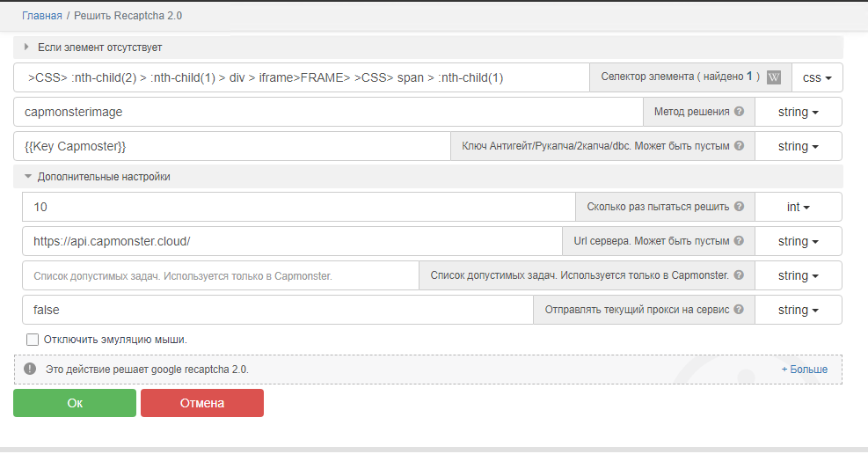868x454 pixels.
Task: Click the red Отмена button
Action: (202, 403)
